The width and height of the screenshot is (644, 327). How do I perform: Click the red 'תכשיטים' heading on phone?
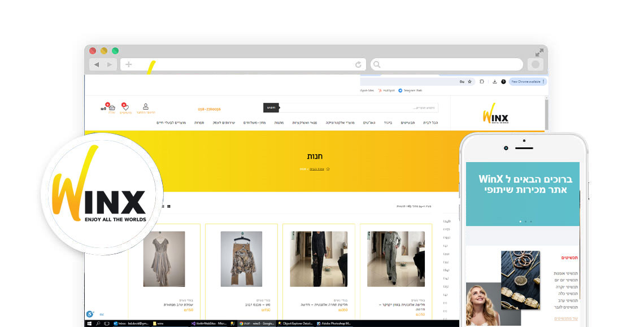[569, 258]
